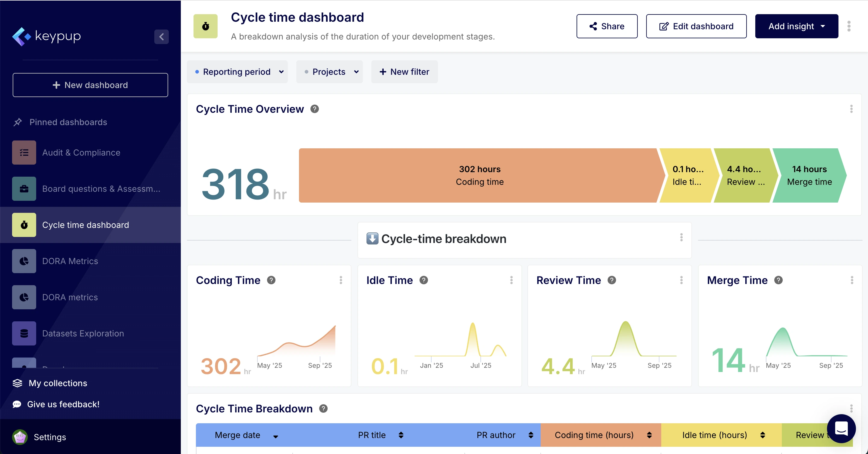This screenshot has height=454, width=868.
Task: Select the Cycle time dashboard stopwatch icon
Action: click(x=24, y=225)
